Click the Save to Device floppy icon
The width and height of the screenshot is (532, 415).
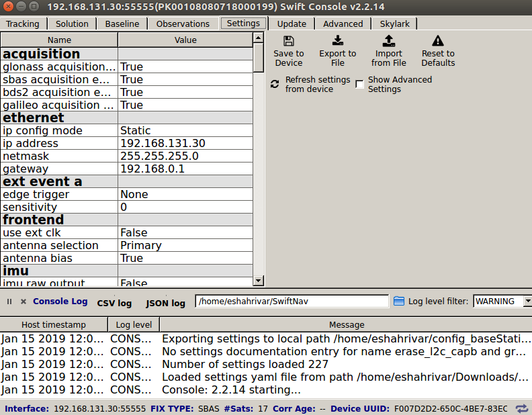[288, 41]
